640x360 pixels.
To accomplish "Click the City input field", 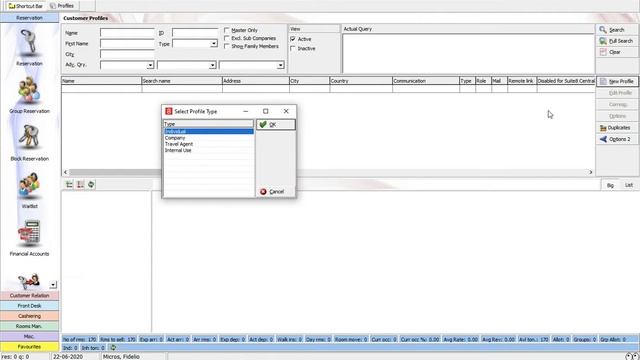I will (127, 54).
